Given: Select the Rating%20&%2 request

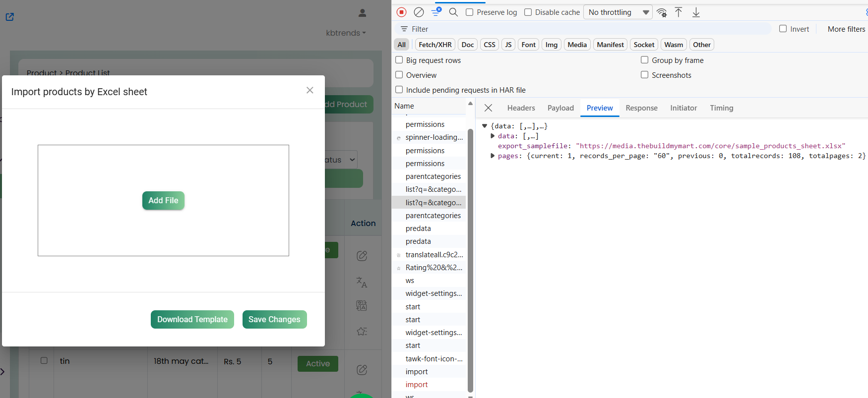Looking at the screenshot, I should click(x=429, y=268).
